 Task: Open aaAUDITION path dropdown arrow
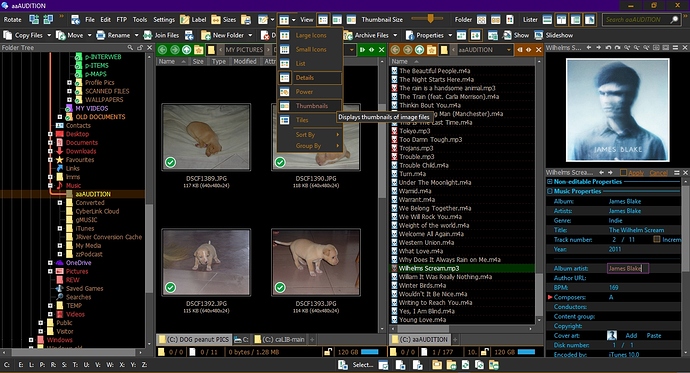pos(509,50)
